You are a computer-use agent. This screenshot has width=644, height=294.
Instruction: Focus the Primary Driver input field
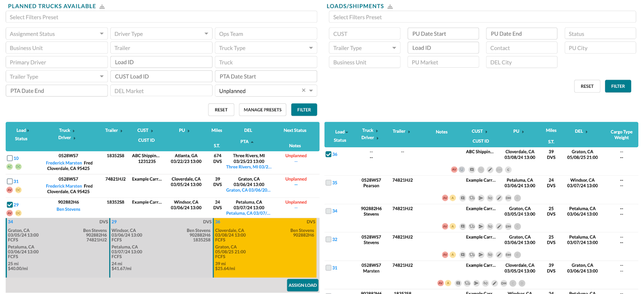pos(57,62)
